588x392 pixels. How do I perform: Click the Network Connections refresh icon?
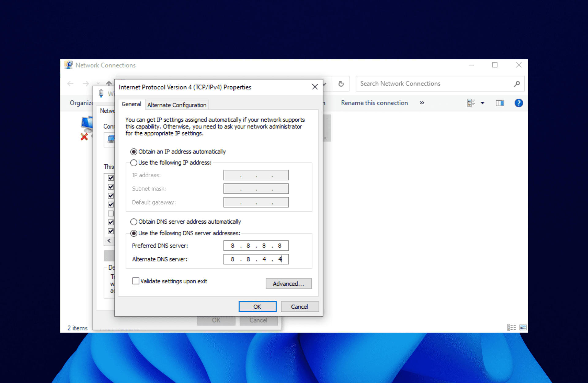pyautogui.click(x=341, y=83)
